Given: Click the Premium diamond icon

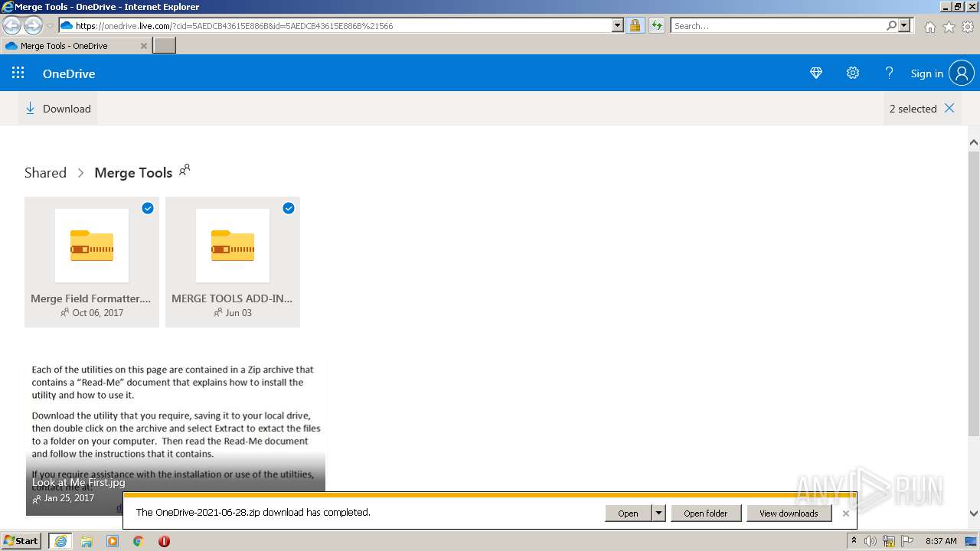Looking at the screenshot, I should coord(816,73).
